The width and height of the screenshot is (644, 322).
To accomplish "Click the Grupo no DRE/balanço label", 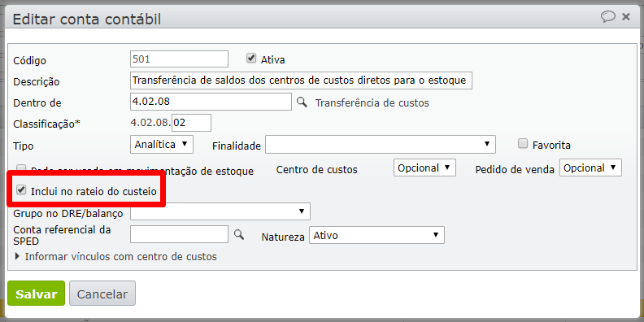I will click(x=68, y=214).
